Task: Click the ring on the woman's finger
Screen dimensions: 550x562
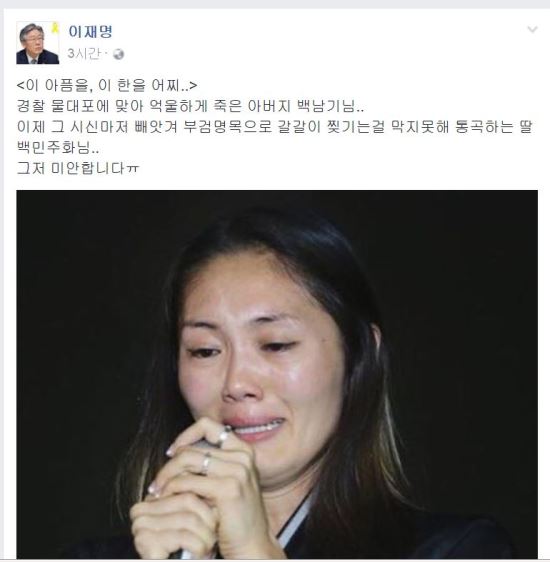Action: pyautogui.click(x=206, y=463)
